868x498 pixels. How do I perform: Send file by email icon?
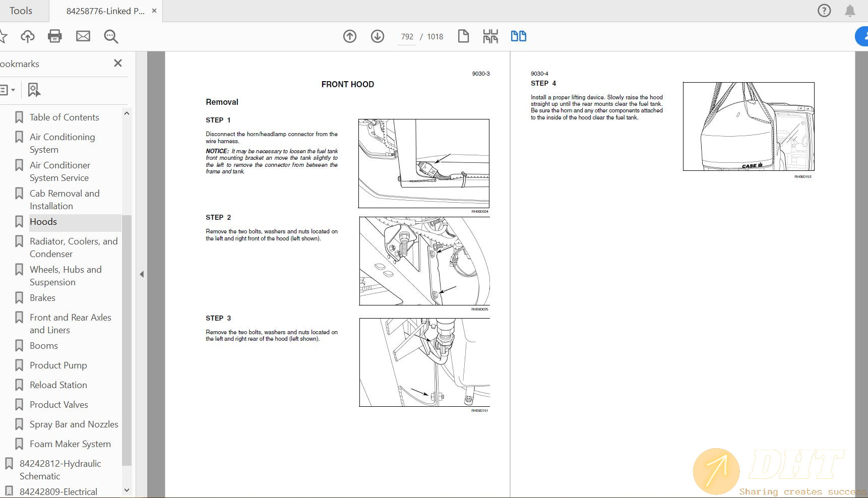[x=83, y=36]
